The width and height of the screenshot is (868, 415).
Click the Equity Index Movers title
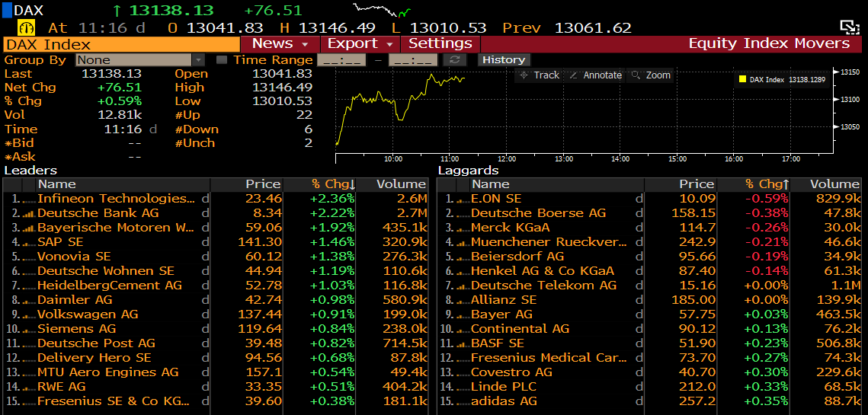pyautogui.click(x=769, y=43)
